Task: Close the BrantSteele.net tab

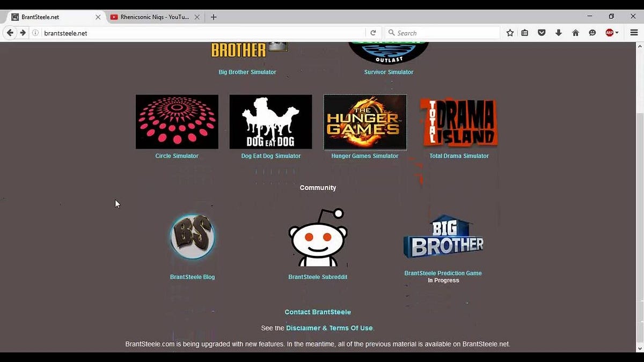Action: tap(98, 17)
